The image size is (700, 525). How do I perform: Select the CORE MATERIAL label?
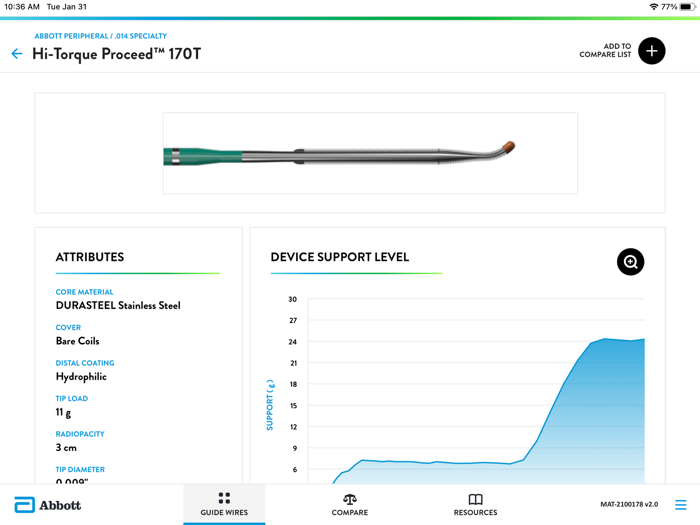(84, 292)
